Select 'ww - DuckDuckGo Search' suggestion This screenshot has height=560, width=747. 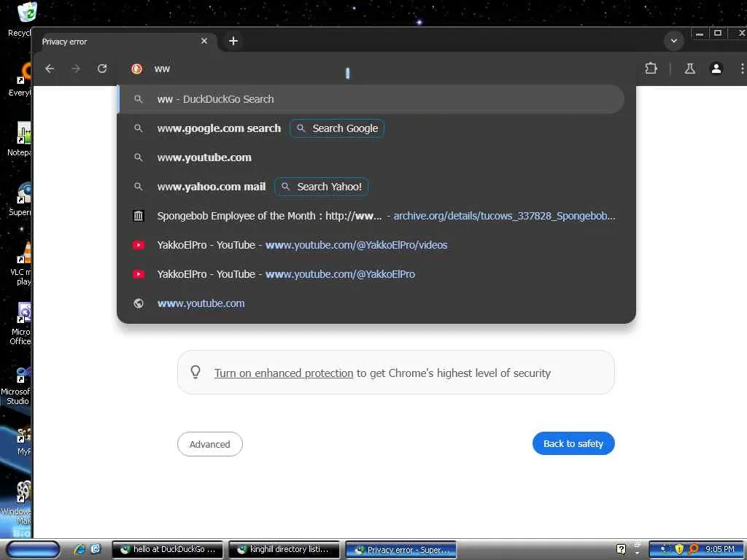point(371,99)
